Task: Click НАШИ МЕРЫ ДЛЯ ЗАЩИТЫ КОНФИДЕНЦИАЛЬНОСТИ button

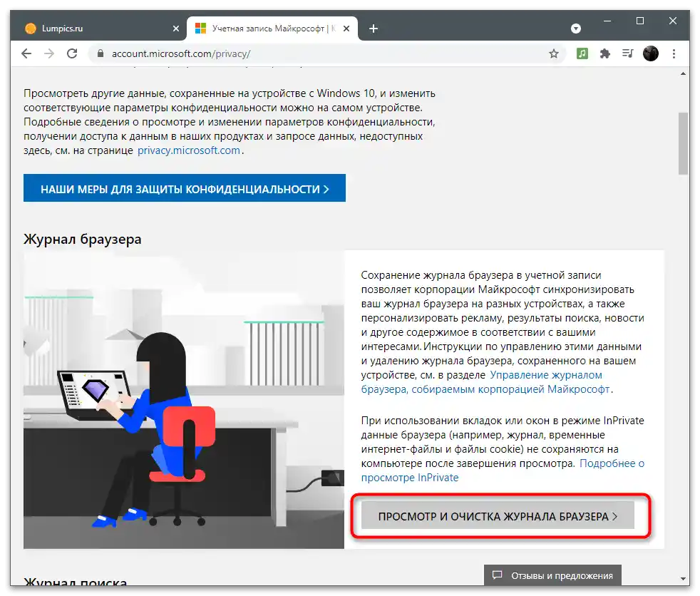Action: pos(185,188)
